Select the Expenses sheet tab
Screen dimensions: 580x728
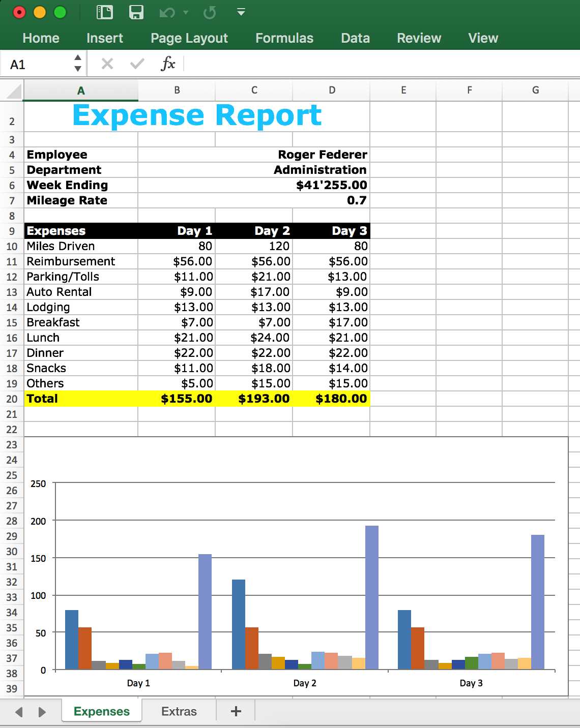(x=101, y=711)
